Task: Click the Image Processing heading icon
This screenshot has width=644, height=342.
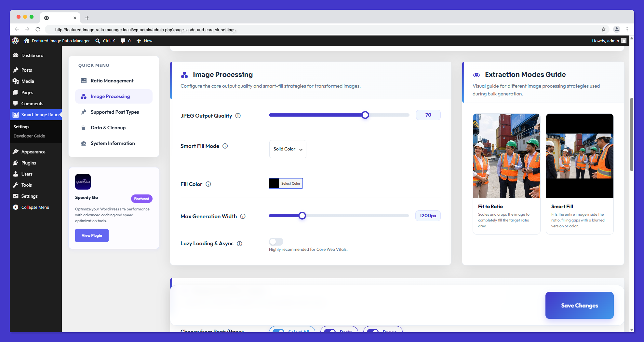Action: pyautogui.click(x=184, y=75)
